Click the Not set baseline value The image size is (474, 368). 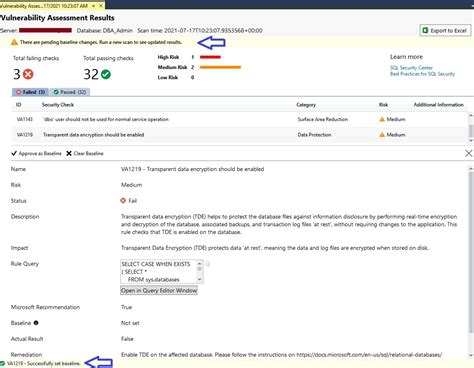130,323
